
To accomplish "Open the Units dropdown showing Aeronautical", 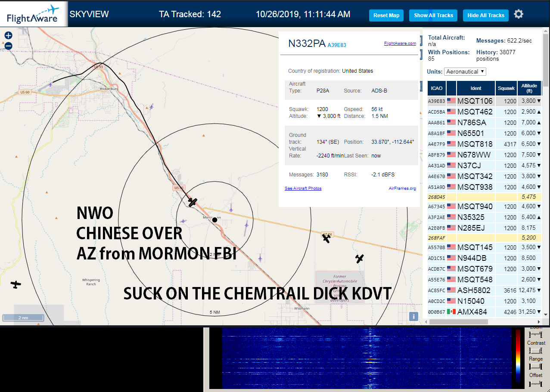I will tap(465, 71).
